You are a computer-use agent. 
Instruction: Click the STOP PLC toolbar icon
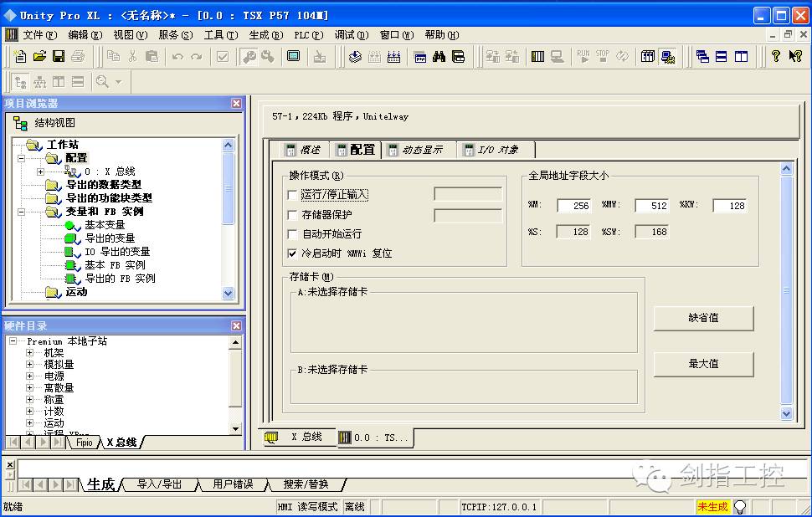(603, 56)
